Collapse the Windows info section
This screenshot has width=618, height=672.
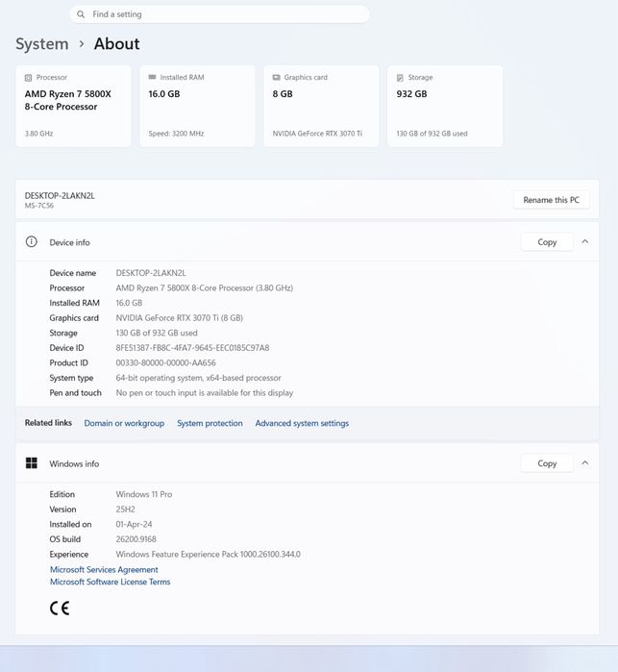585,462
